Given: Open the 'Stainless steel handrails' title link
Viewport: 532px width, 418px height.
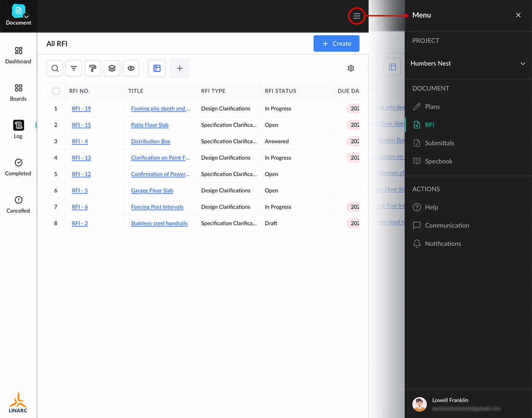Looking at the screenshot, I should pyautogui.click(x=159, y=223).
